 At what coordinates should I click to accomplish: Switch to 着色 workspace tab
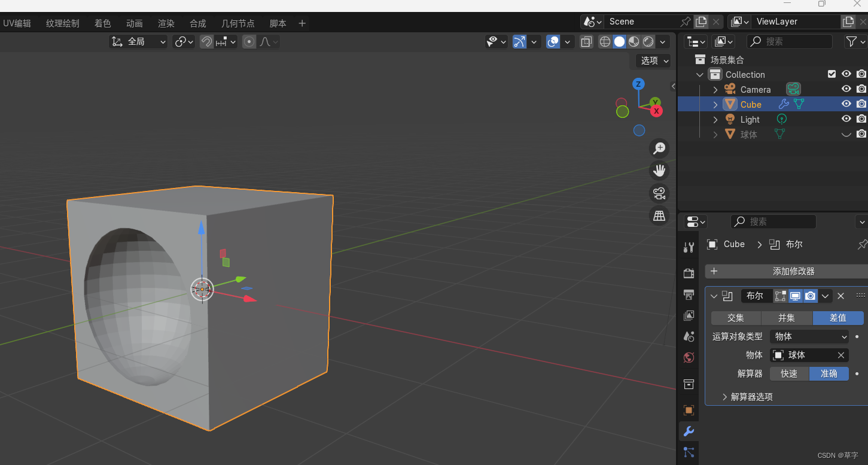pyautogui.click(x=103, y=23)
